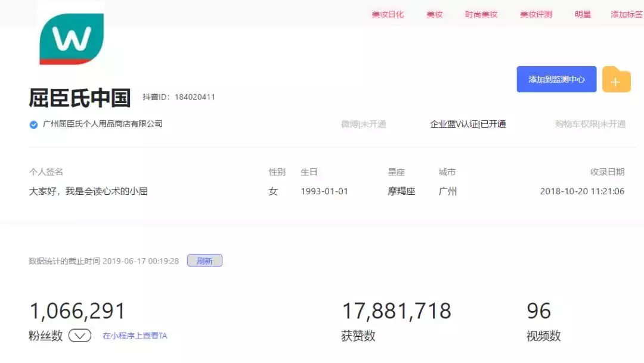The width and height of the screenshot is (644, 363).
Task: Click the 添加标签 link
Action: [627, 14]
